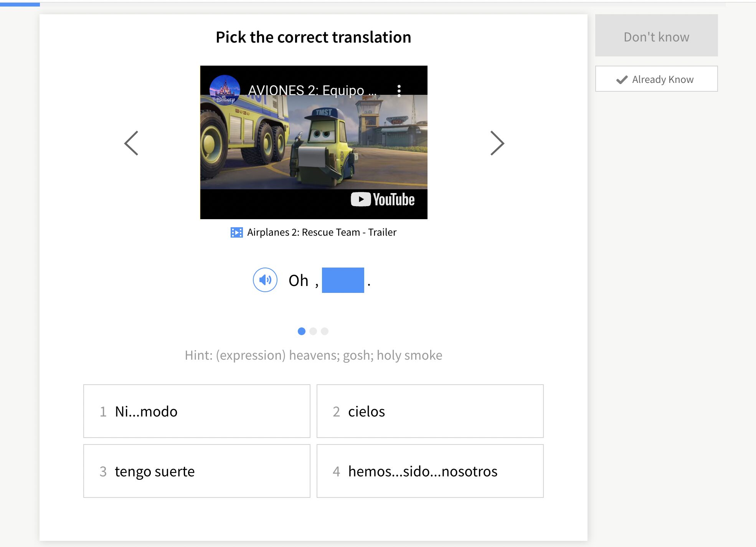Click the film/video icon next to trailer title

pos(236,232)
